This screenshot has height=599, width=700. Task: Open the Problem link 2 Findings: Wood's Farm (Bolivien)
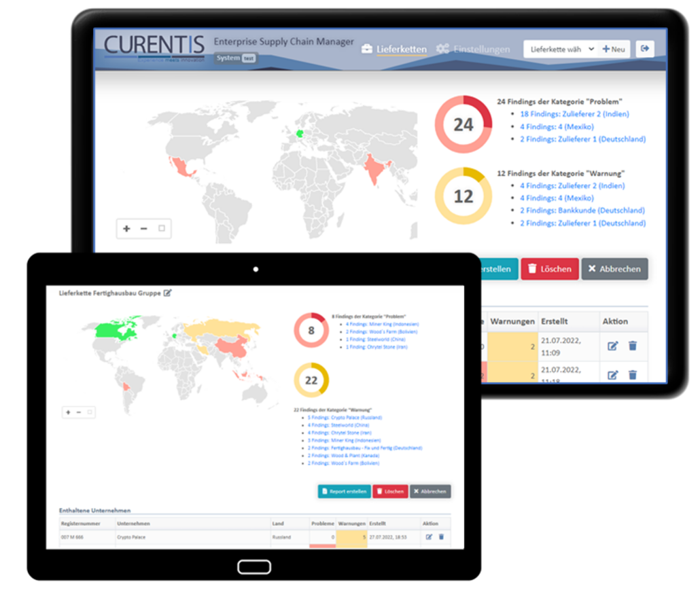[381, 332]
